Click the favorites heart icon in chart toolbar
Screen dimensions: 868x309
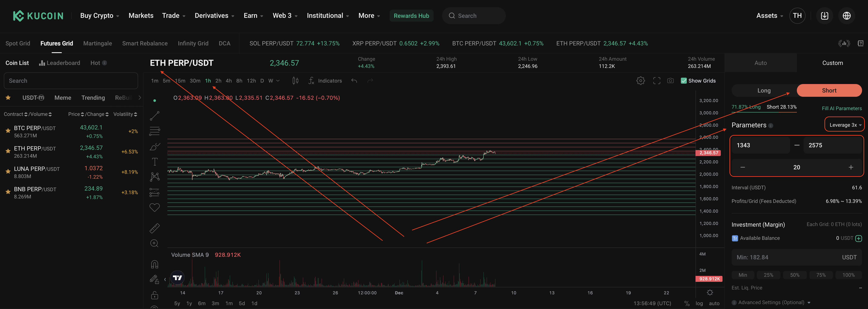pos(154,208)
